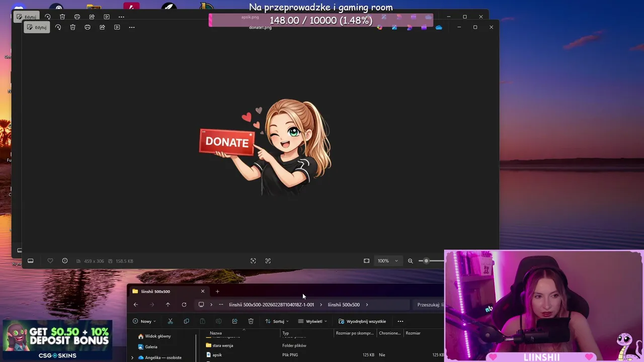Click the This PC monitor icon in address bar
The image size is (644, 362).
pyautogui.click(x=201, y=305)
